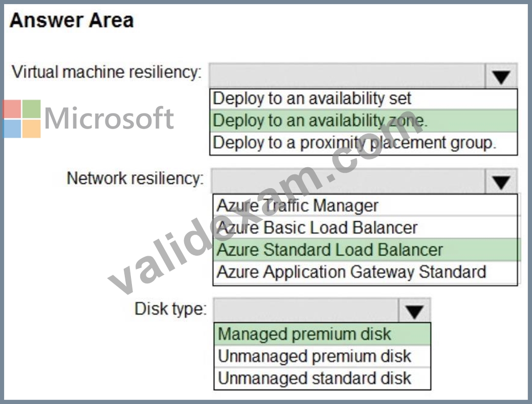Choose Deploy to an availability zone
This screenshot has width=532, height=404.
pyautogui.click(x=363, y=120)
